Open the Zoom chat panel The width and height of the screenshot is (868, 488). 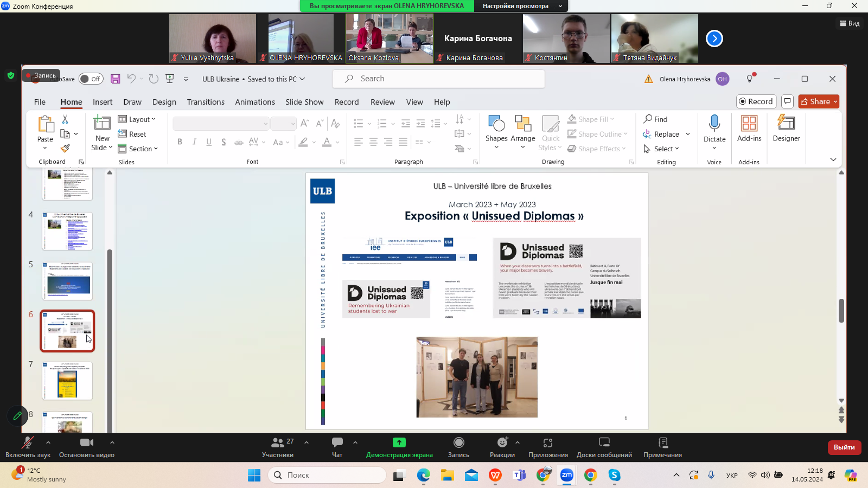click(337, 447)
